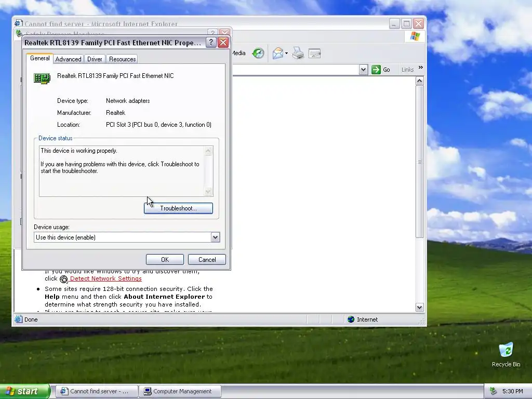Click the Detect Network Settings link
Image resolution: width=532 pixels, height=399 pixels.
(106, 278)
